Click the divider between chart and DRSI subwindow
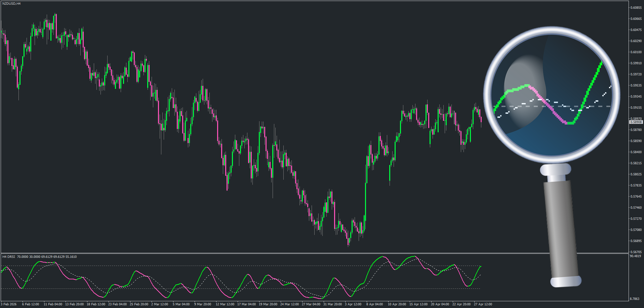 [x=314, y=253]
